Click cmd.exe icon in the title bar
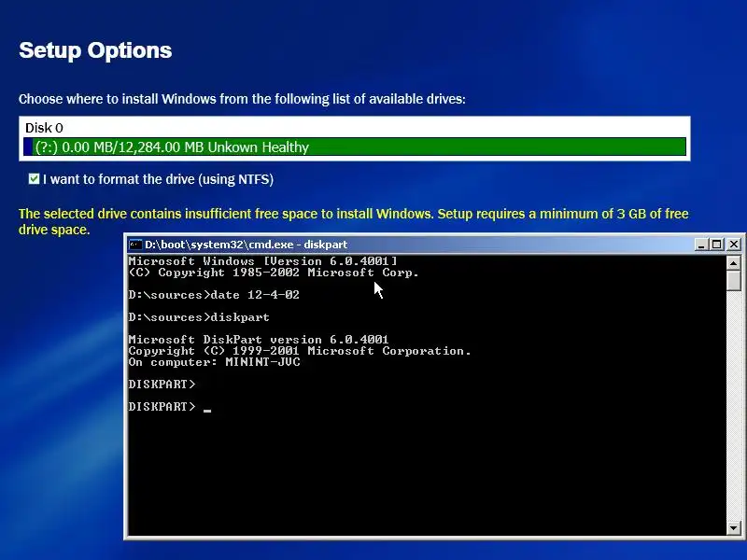Viewport: 747px width, 560px height. [x=135, y=245]
